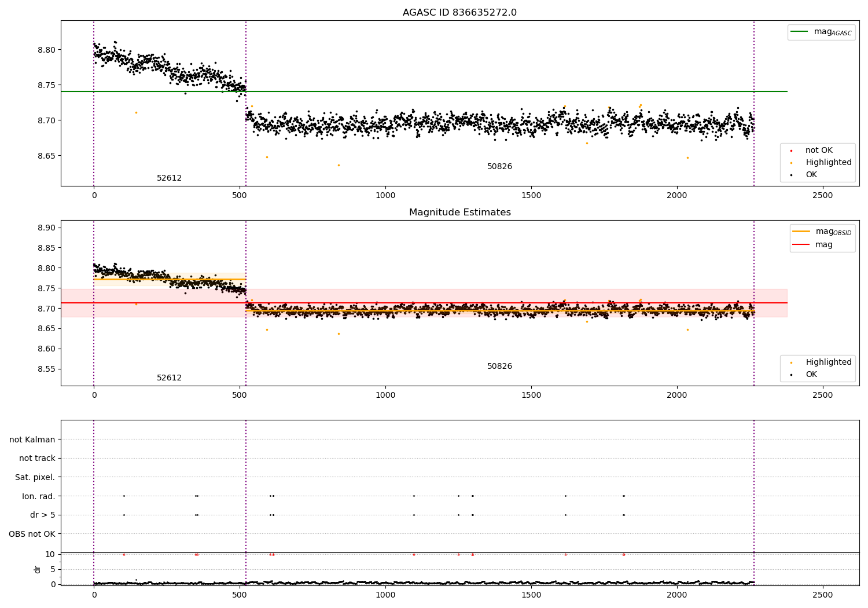Click the 'not track' row label
The width and height of the screenshot is (868, 608).
coord(37,459)
